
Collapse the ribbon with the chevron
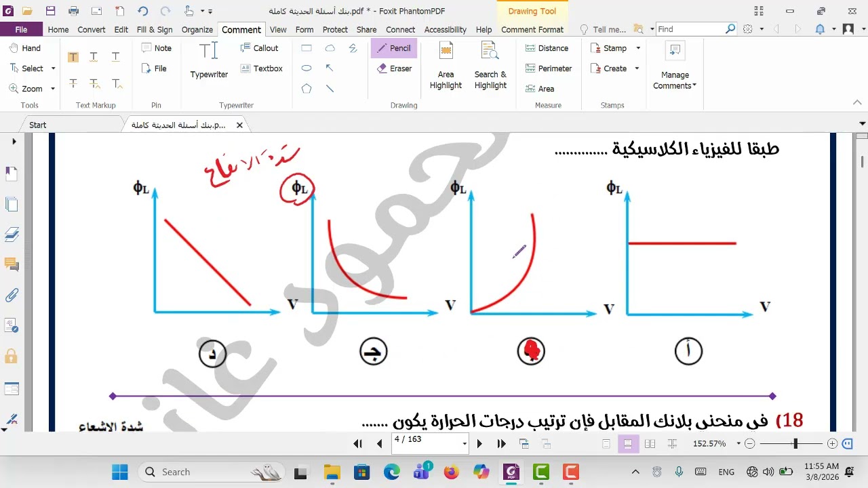859,103
